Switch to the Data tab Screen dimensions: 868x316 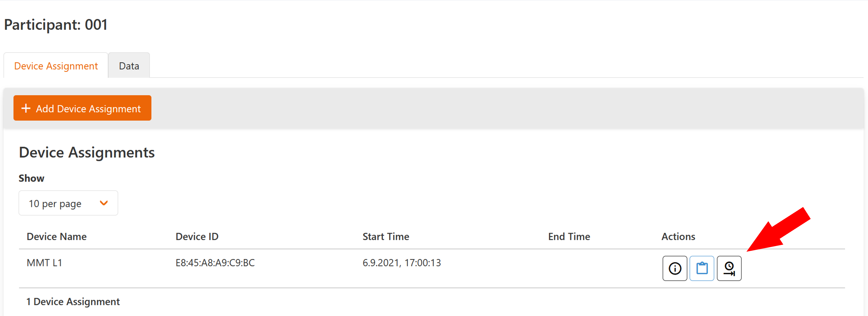(x=129, y=66)
